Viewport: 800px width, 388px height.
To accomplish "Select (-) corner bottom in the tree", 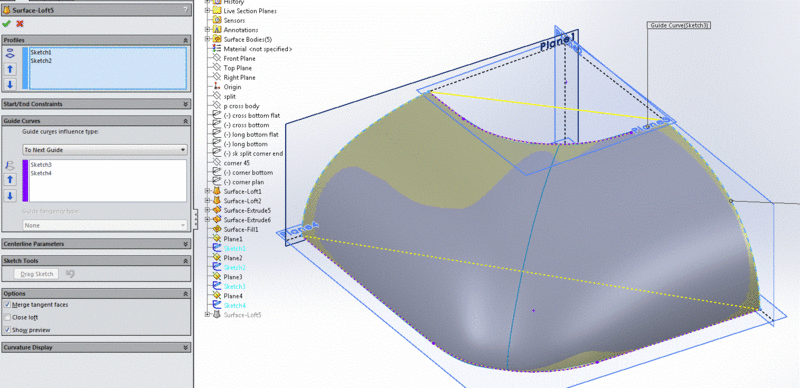I will (248, 173).
